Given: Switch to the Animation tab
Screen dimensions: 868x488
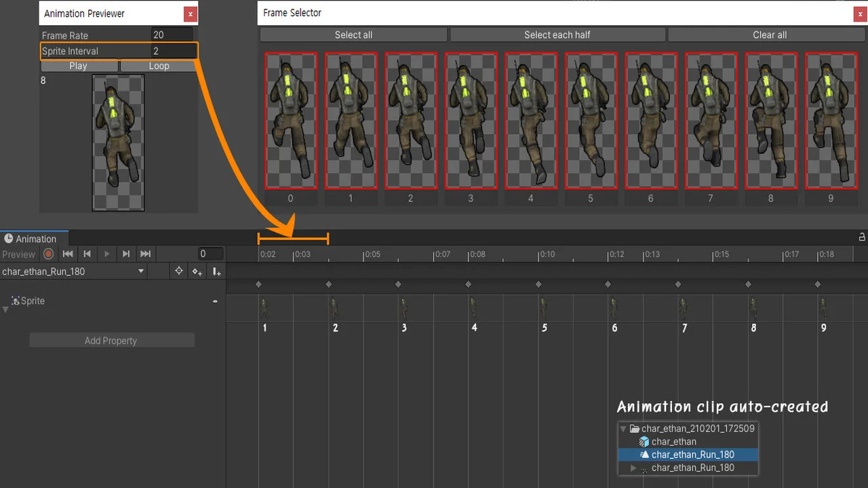Looking at the screenshot, I should coord(31,239).
